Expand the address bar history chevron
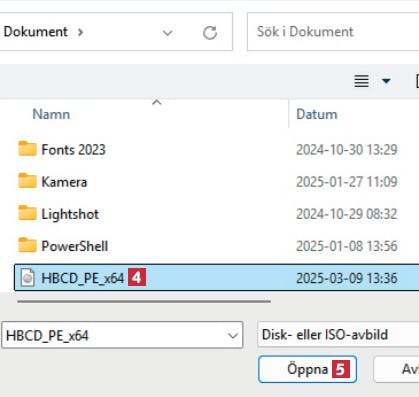This screenshot has width=419, height=397. (x=167, y=33)
